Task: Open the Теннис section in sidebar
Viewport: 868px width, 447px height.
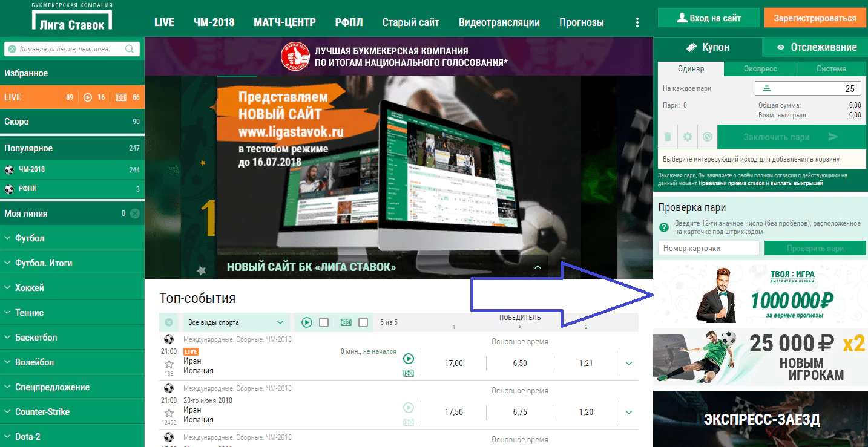Action: (72, 313)
